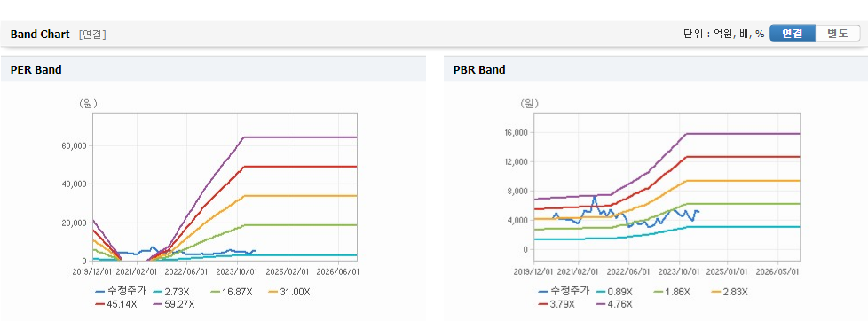Toggle 0.89X series in PBR legend
Viewport: 868px width, 321px height.
tap(614, 291)
